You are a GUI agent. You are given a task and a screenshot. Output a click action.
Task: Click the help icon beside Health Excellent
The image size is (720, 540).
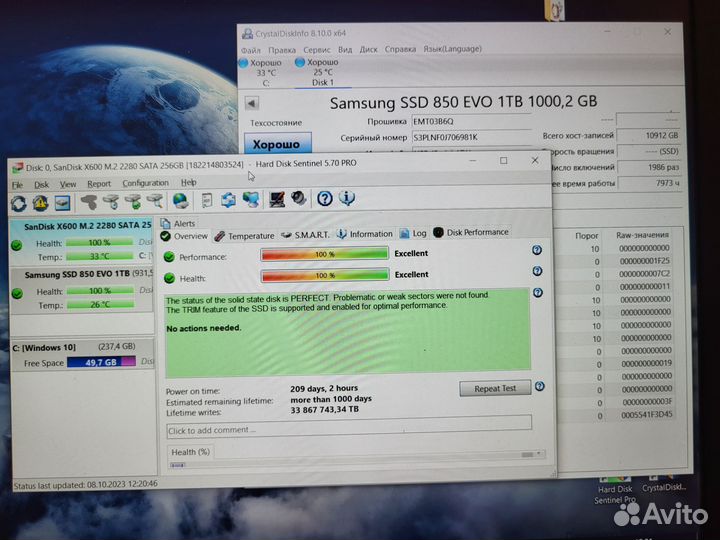pyautogui.click(x=537, y=271)
